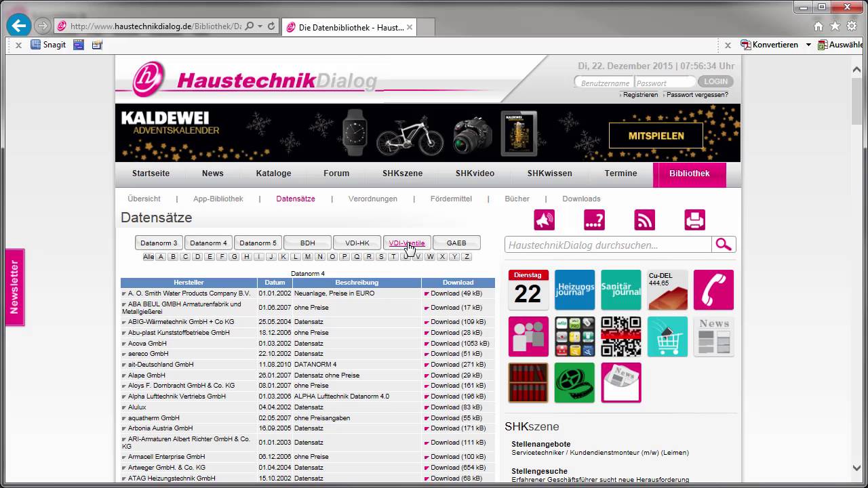
Task: Open the SHKvideo navigation tab
Action: click(475, 174)
